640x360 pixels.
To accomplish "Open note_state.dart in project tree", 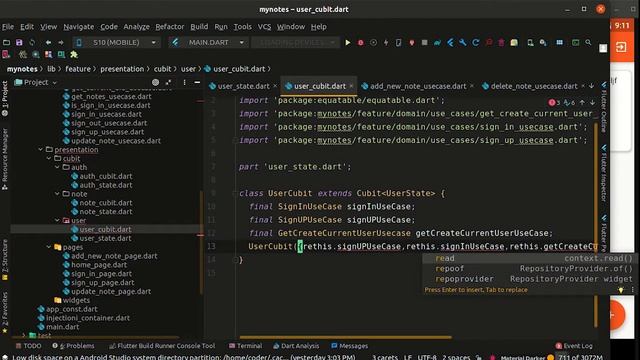I will click(105, 211).
